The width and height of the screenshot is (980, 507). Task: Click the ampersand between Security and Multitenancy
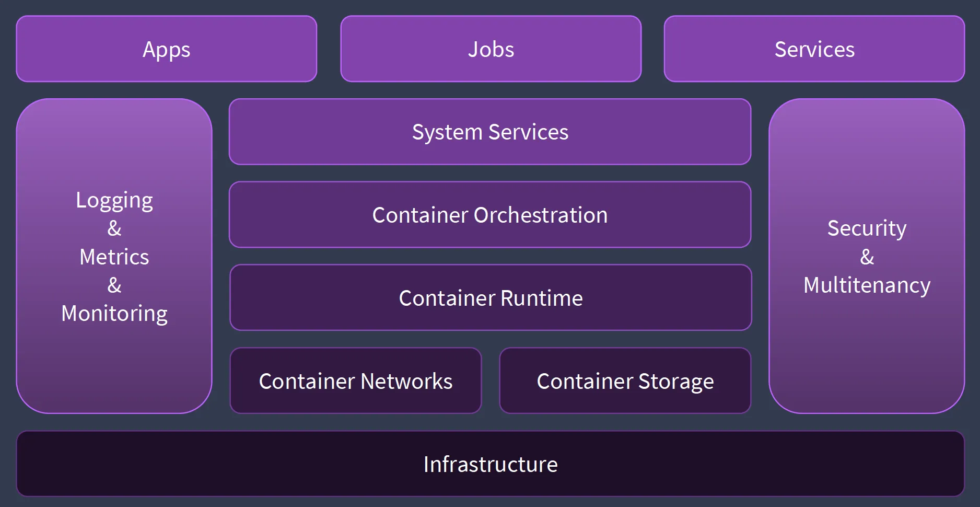(x=867, y=257)
